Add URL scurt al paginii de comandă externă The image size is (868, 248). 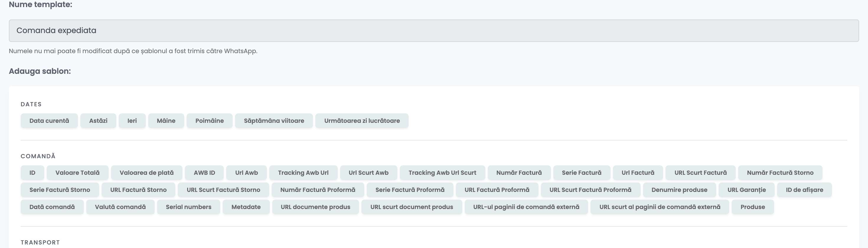(x=660, y=207)
